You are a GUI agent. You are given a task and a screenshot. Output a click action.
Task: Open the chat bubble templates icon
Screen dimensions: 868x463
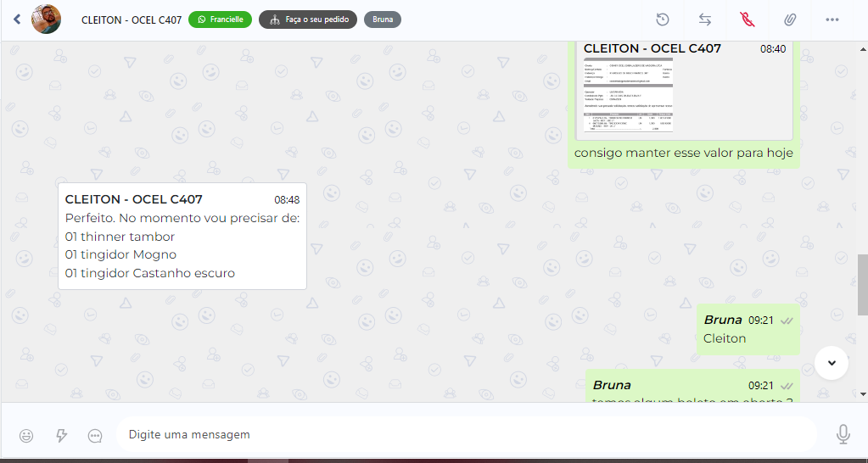[x=95, y=435]
